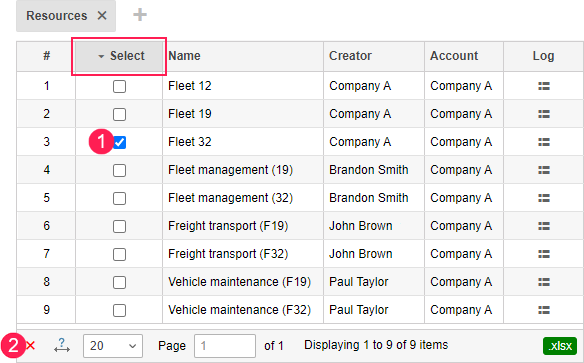Close the Resources tab
The width and height of the screenshot is (584, 363).
(x=102, y=16)
